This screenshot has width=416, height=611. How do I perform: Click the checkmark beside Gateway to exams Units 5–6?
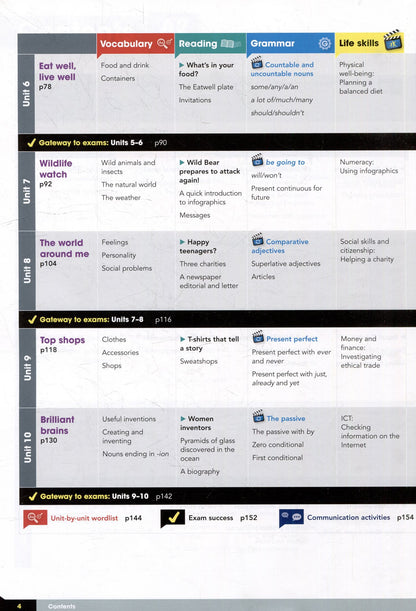click(32, 143)
